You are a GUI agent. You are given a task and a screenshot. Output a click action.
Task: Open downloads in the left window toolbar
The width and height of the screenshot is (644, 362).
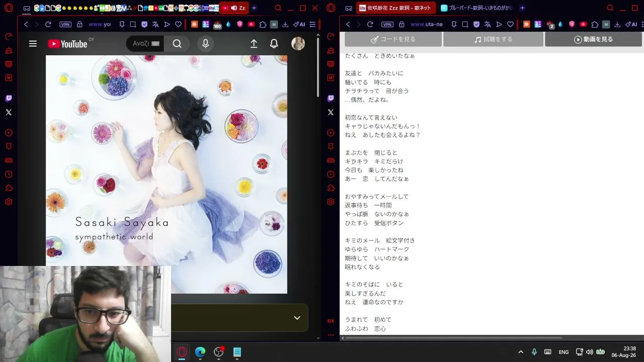285,24
